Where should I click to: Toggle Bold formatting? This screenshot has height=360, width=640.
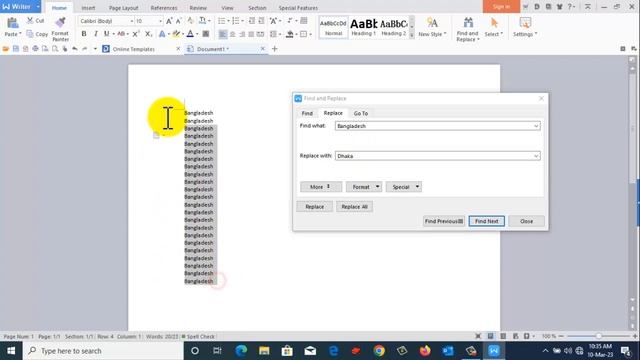point(84,34)
